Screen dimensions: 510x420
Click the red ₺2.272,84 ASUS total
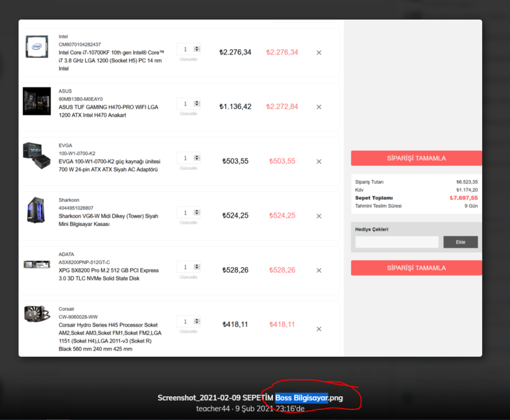coord(282,106)
